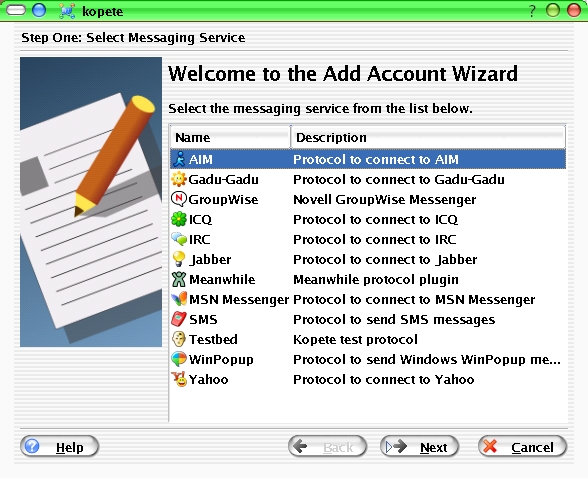
Task: Select the green ICQ flower icon
Action: click(179, 219)
